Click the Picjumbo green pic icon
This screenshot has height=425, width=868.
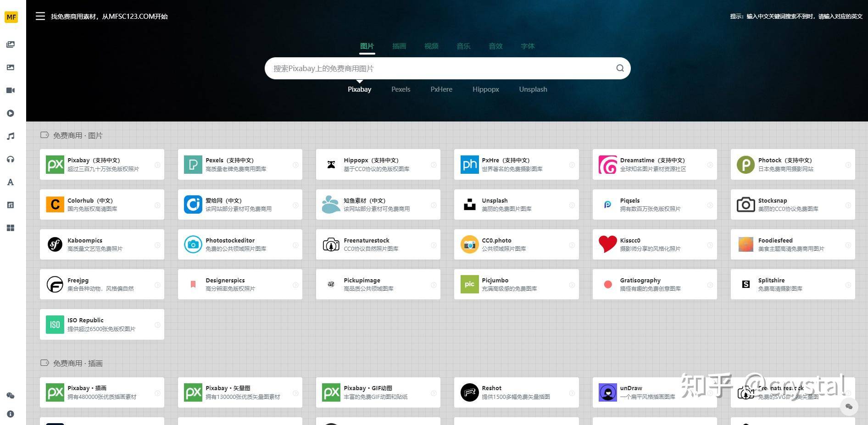click(x=470, y=284)
